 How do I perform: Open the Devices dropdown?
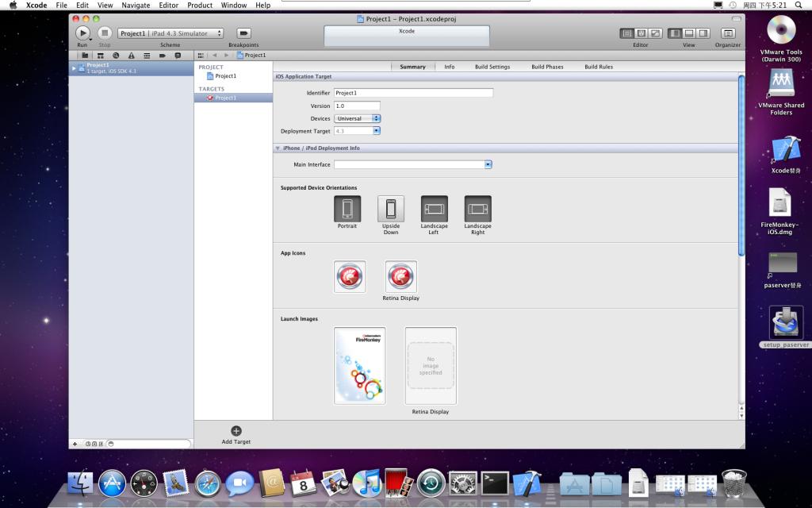pos(358,119)
